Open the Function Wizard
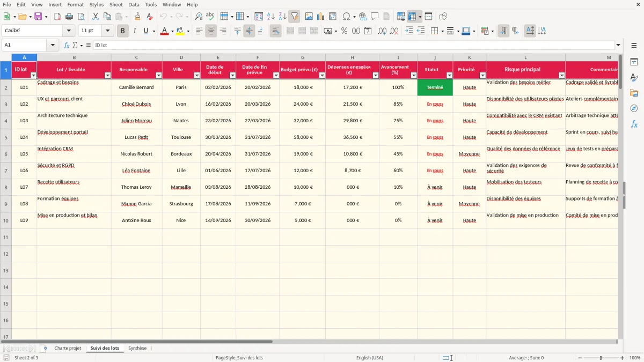 (x=67, y=45)
